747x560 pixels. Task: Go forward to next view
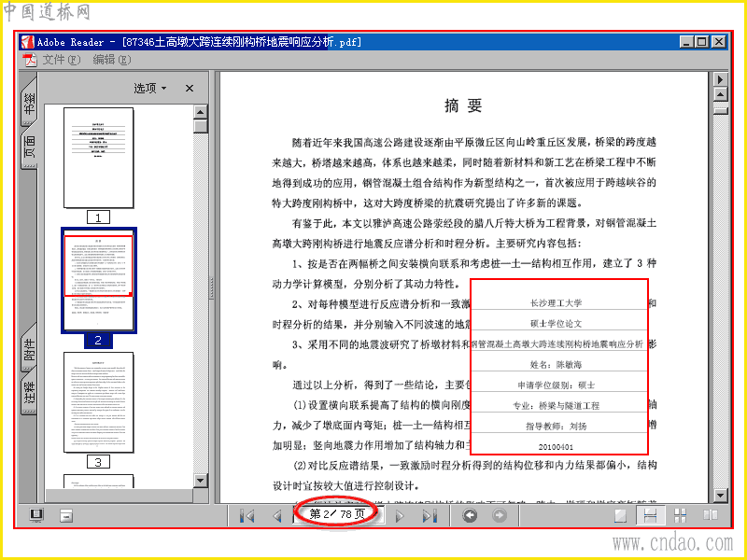(500, 515)
